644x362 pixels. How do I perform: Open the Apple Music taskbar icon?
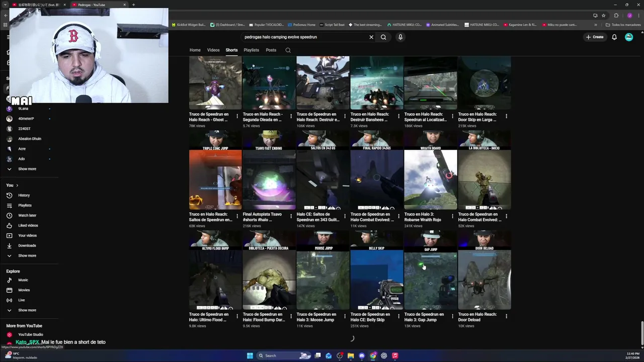point(395,355)
